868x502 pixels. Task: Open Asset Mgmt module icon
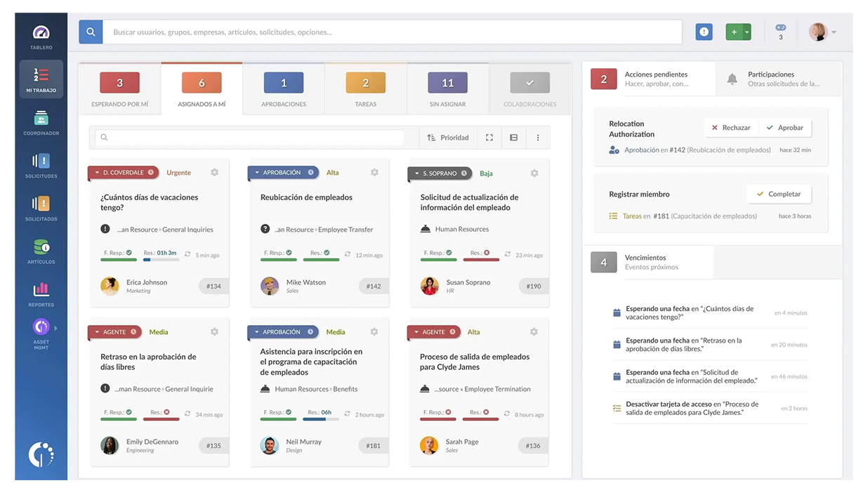point(41,326)
